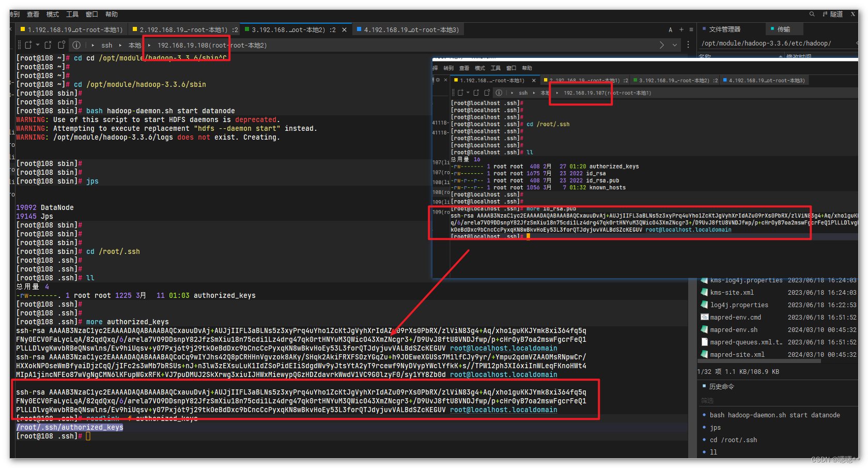Open the 窗口 menu in main window
Viewport: 868px width, 468px height.
click(92, 14)
